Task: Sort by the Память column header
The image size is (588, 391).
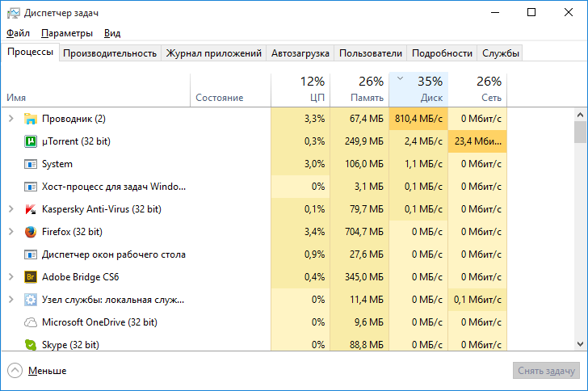Action: tap(359, 90)
